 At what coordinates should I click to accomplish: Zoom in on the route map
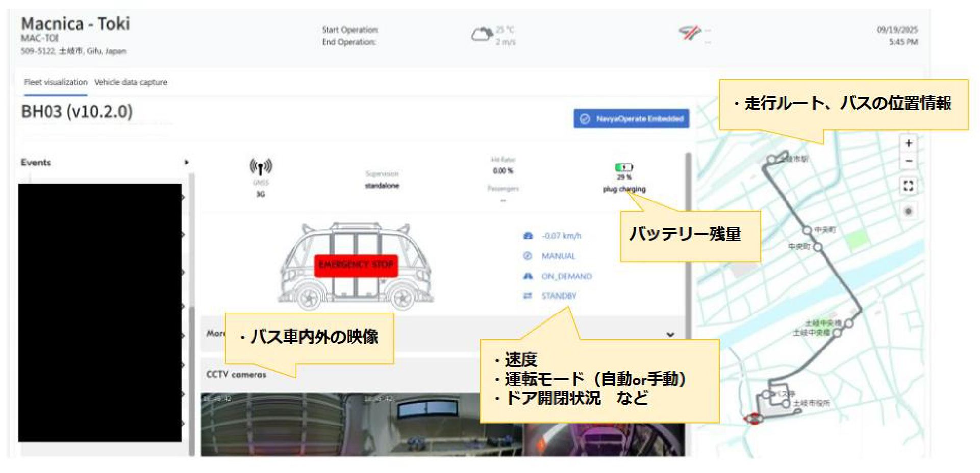909,143
